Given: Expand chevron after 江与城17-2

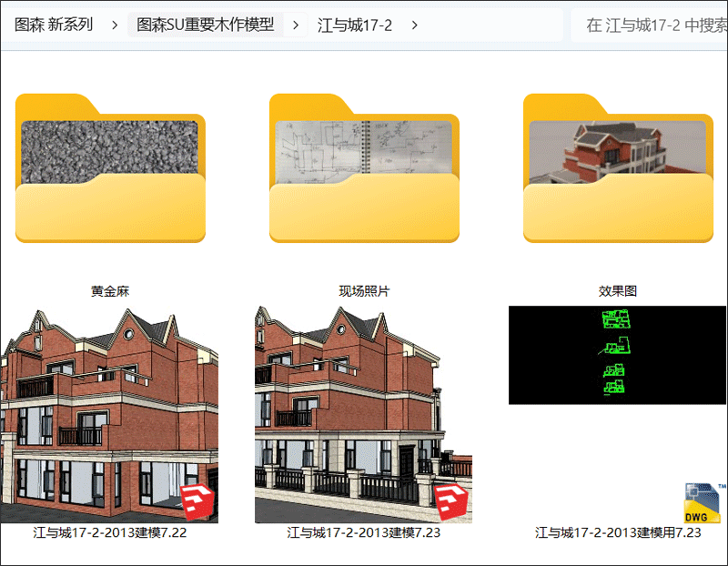Looking at the screenshot, I should click(415, 25).
